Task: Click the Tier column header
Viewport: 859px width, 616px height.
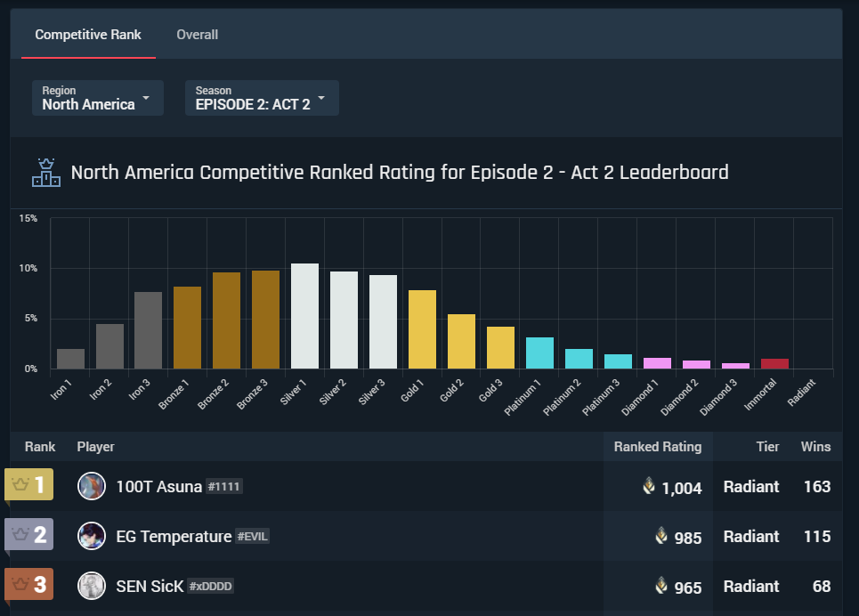Action: [x=767, y=447]
